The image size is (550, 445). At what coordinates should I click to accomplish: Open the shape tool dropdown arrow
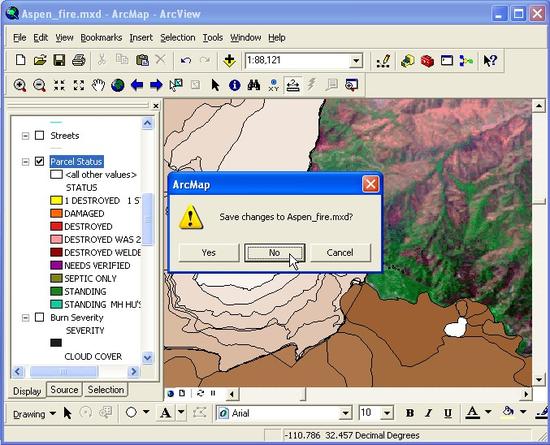pyautogui.click(x=146, y=412)
